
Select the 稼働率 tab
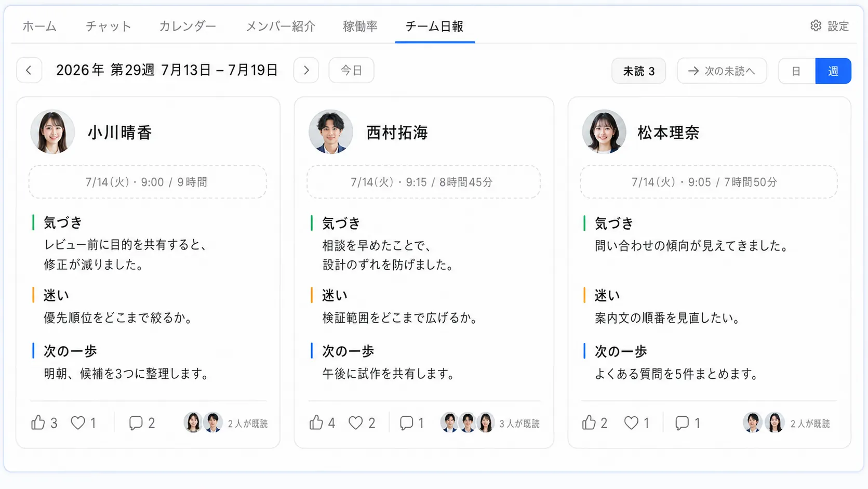(x=360, y=26)
